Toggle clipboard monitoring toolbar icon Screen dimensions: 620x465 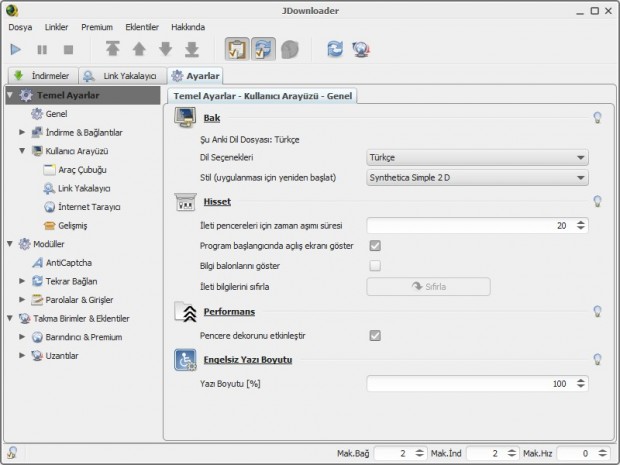(x=237, y=49)
